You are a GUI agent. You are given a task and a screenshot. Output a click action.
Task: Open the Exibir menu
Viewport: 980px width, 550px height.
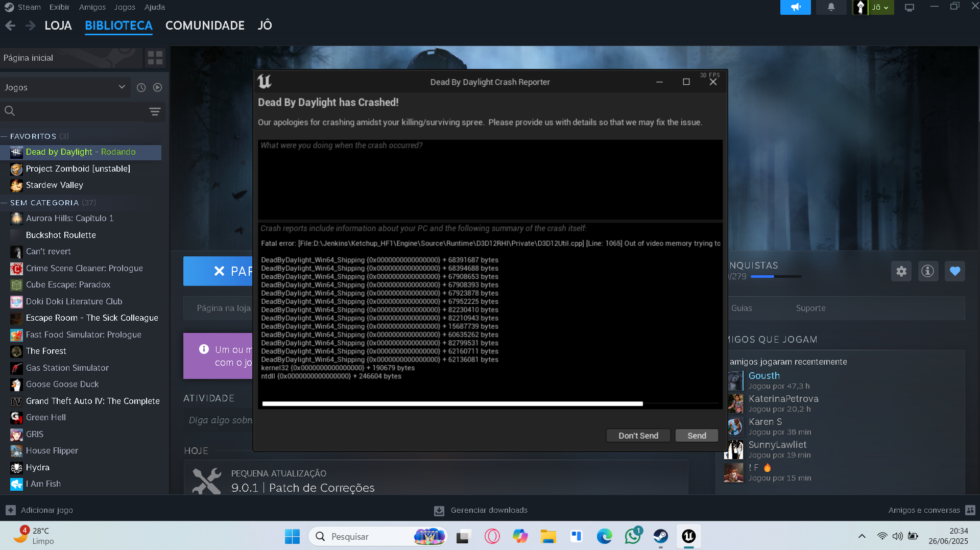pos(59,7)
